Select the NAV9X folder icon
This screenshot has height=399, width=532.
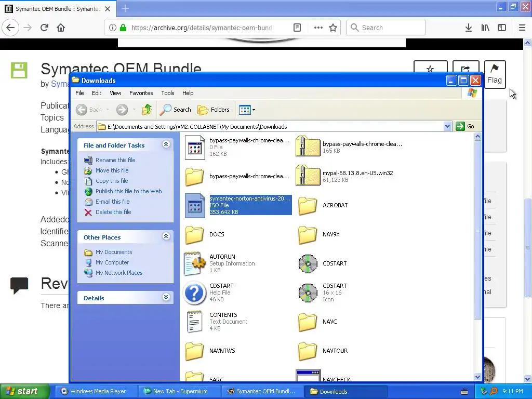tap(308, 234)
